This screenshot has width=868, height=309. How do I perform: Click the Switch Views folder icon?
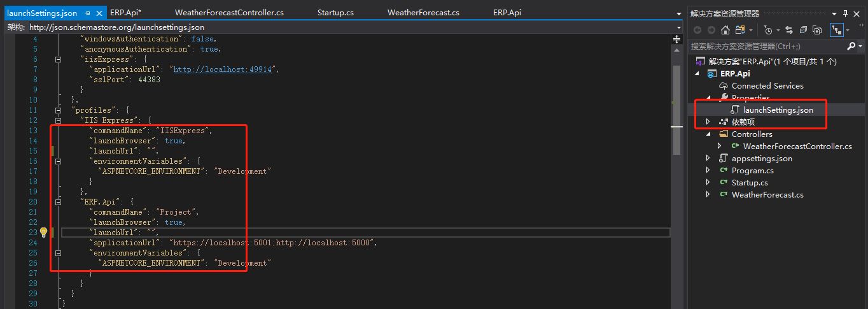tap(740, 30)
